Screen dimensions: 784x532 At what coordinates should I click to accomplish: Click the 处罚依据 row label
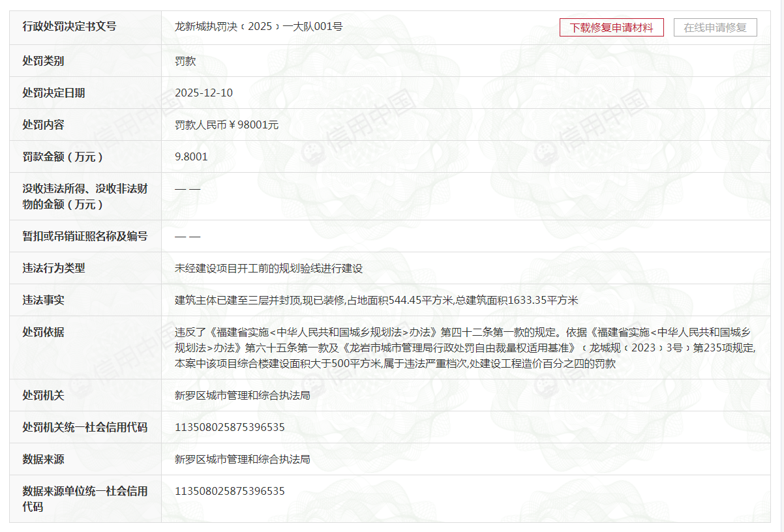[43, 332]
